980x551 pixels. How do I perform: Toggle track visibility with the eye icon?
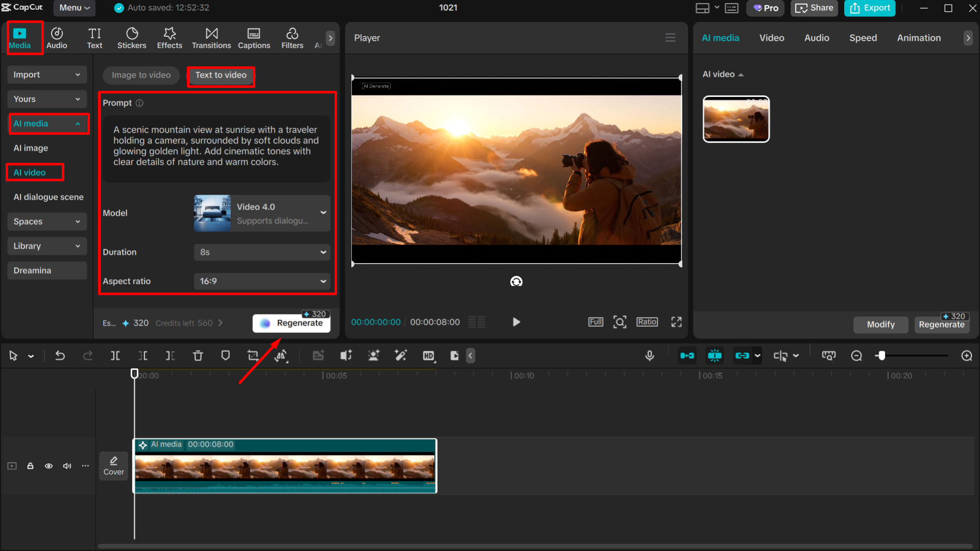[49, 466]
